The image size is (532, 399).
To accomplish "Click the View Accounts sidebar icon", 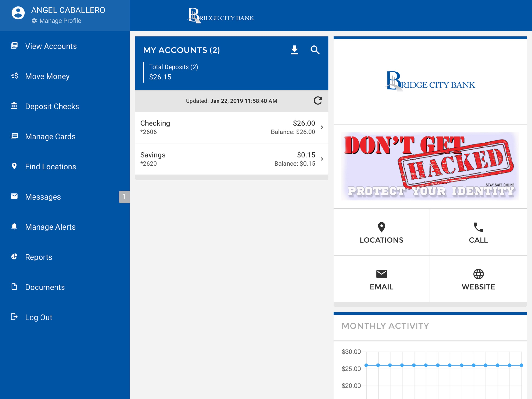I will (14, 46).
